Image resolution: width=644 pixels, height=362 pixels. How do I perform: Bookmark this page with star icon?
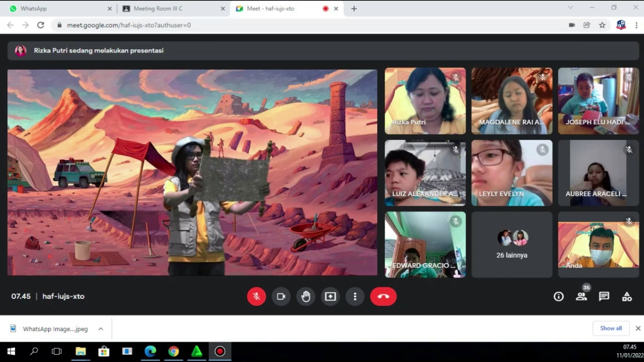(602, 25)
